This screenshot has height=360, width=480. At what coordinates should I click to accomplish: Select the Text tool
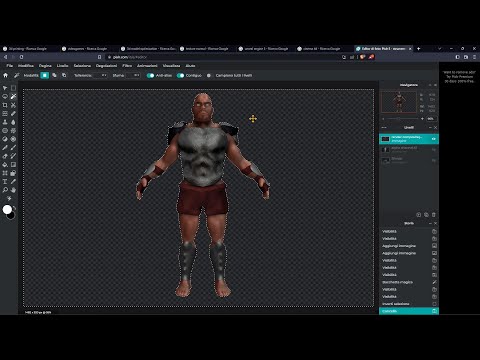[5, 182]
